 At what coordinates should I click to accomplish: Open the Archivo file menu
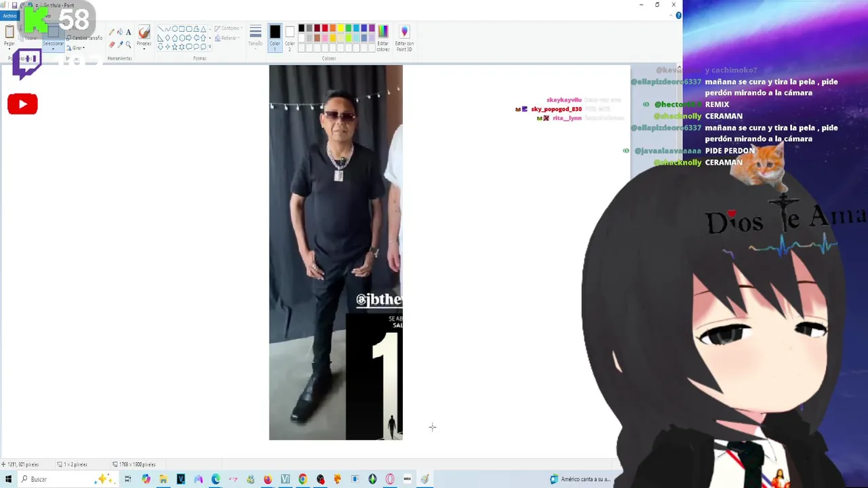pos(9,16)
